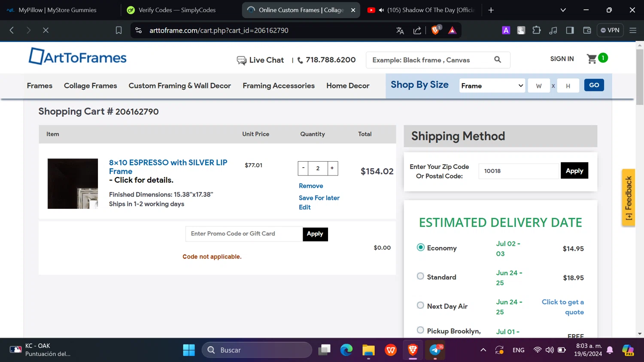Open a new tab with the plus button
This screenshot has width=644, height=362.
click(x=491, y=10)
